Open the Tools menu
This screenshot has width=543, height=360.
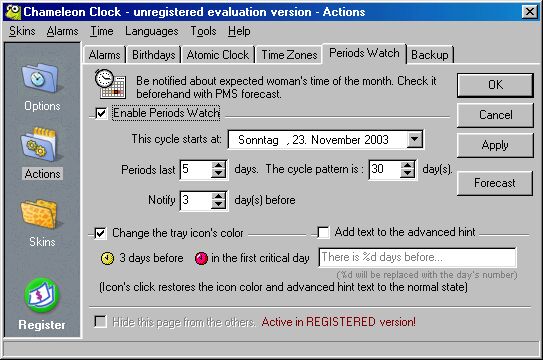click(x=203, y=31)
